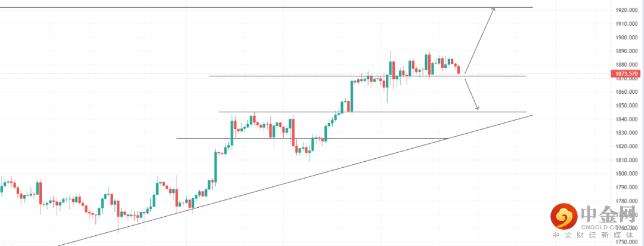Select the red current price label 1873.570

[626, 73]
